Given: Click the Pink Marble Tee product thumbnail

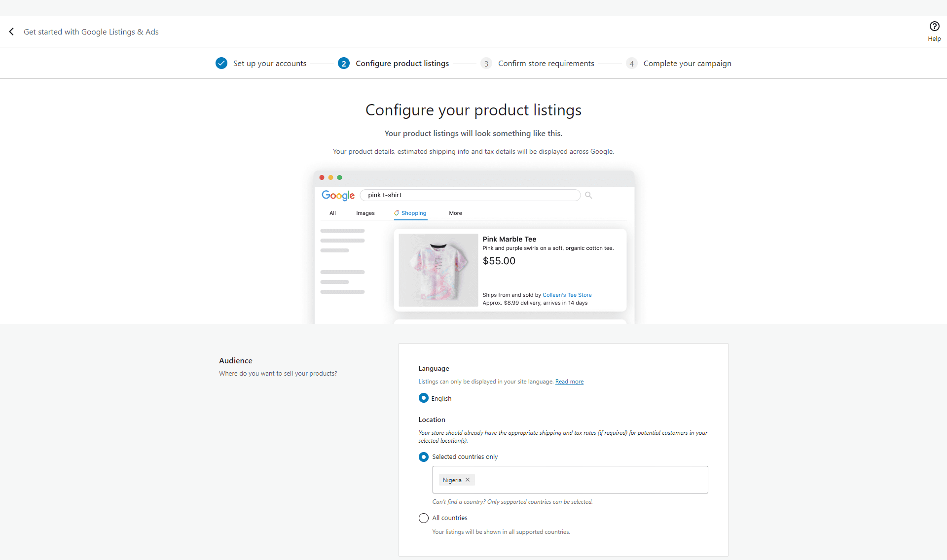Looking at the screenshot, I should click(x=437, y=270).
